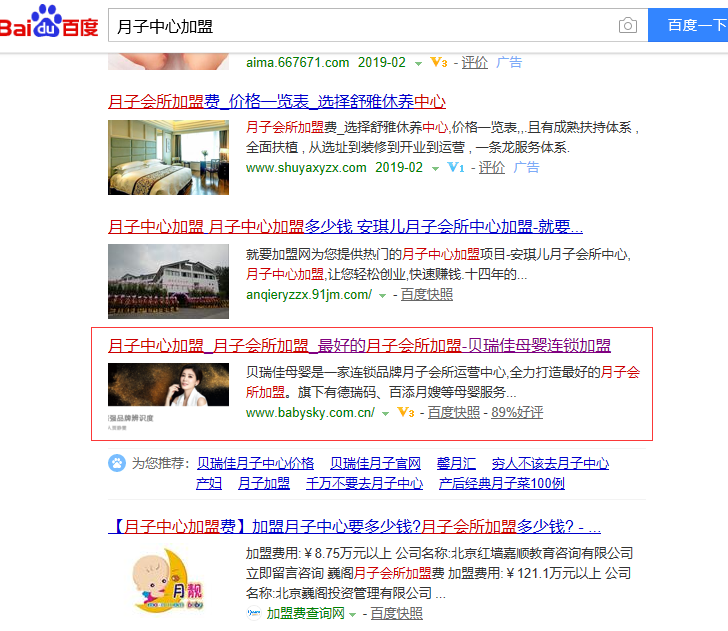
Task: Click www.babysky.com.cn/ URL
Action: [x=310, y=412]
